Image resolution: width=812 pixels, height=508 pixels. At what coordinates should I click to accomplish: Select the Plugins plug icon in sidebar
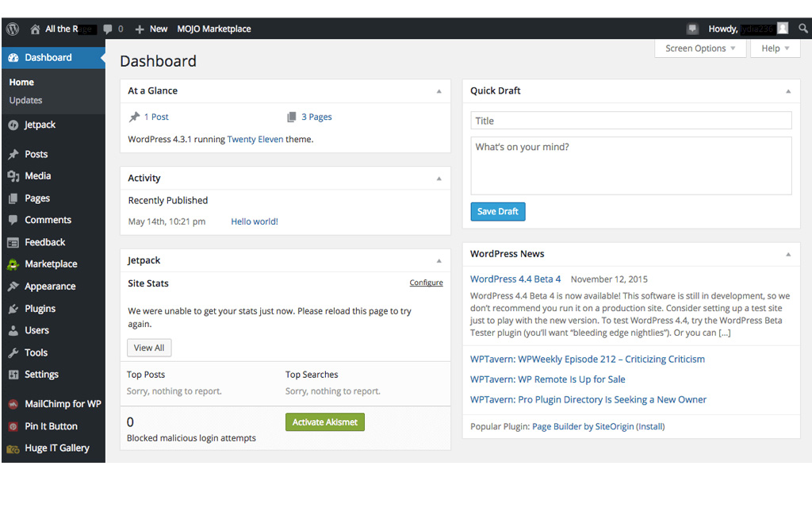[x=13, y=309]
